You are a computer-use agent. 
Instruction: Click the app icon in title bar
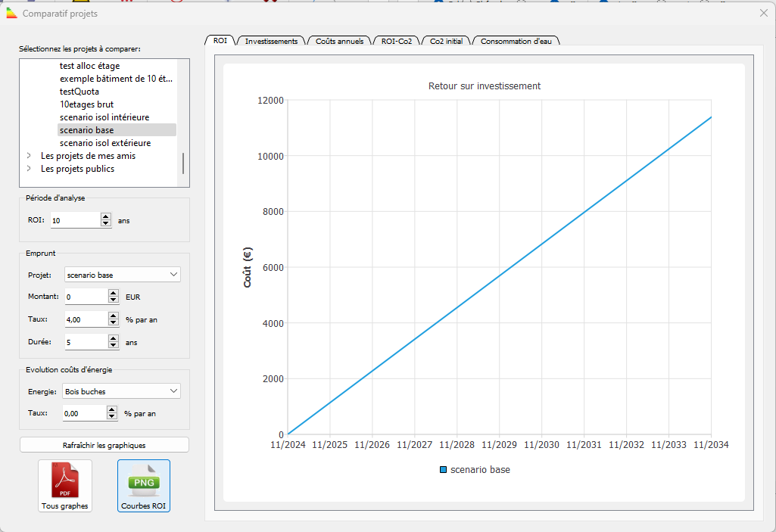pos(11,14)
